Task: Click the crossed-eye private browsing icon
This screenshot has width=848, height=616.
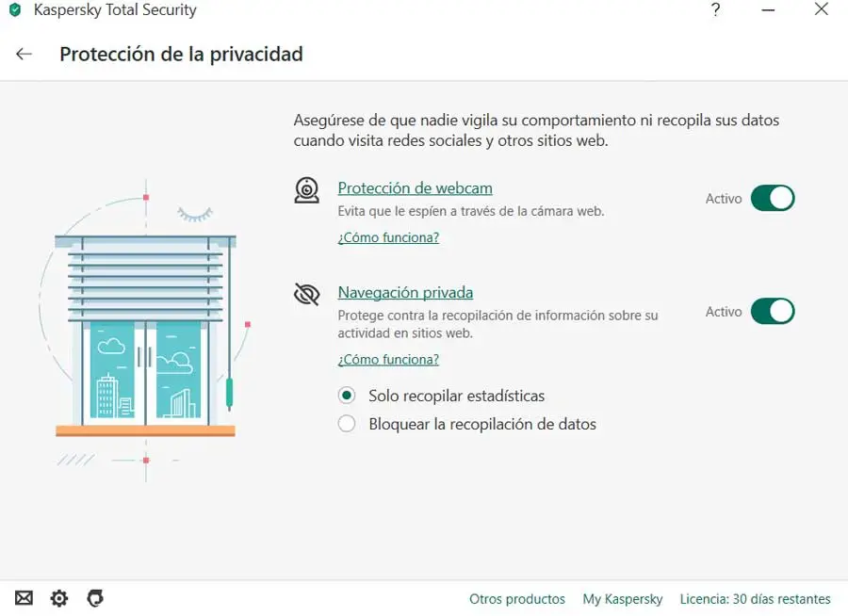Action: (x=306, y=294)
